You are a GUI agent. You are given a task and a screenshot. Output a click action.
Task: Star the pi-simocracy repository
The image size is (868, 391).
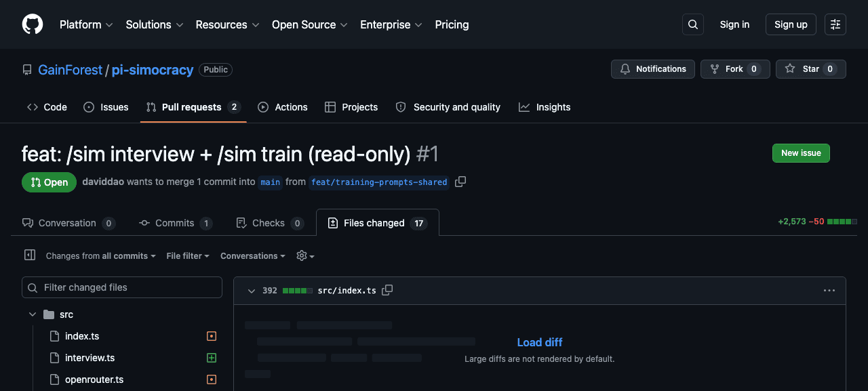click(811, 69)
